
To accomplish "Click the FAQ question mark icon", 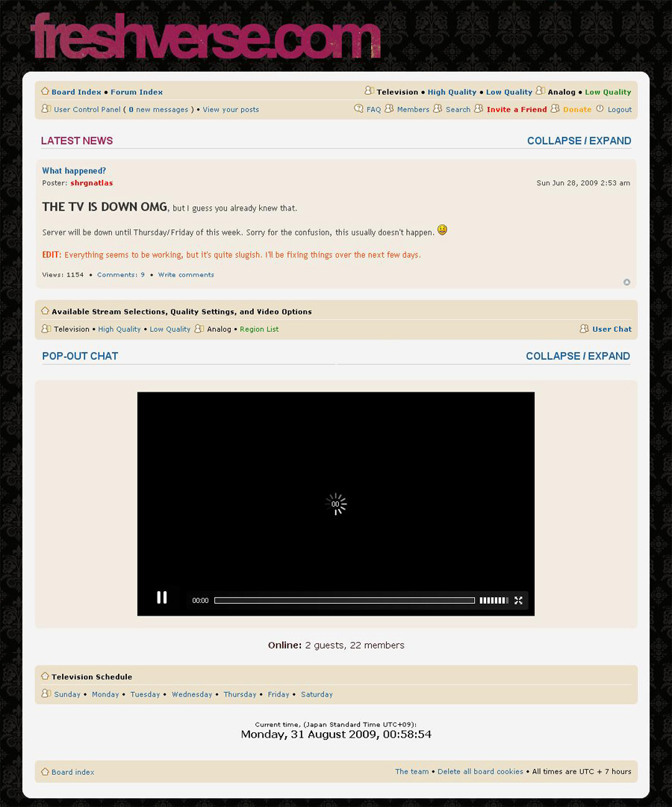I will coord(359,108).
